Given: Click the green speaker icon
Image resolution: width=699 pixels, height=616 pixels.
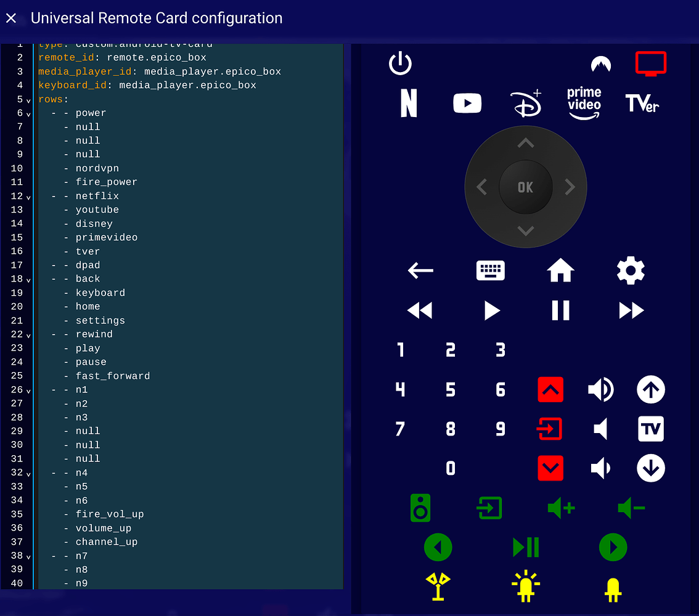Looking at the screenshot, I should click(420, 508).
